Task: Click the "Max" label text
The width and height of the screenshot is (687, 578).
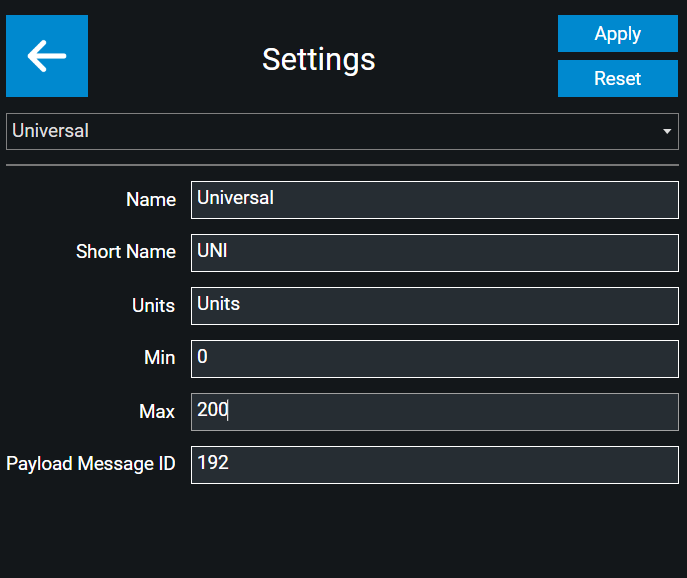Action: click(x=157, y=412)
